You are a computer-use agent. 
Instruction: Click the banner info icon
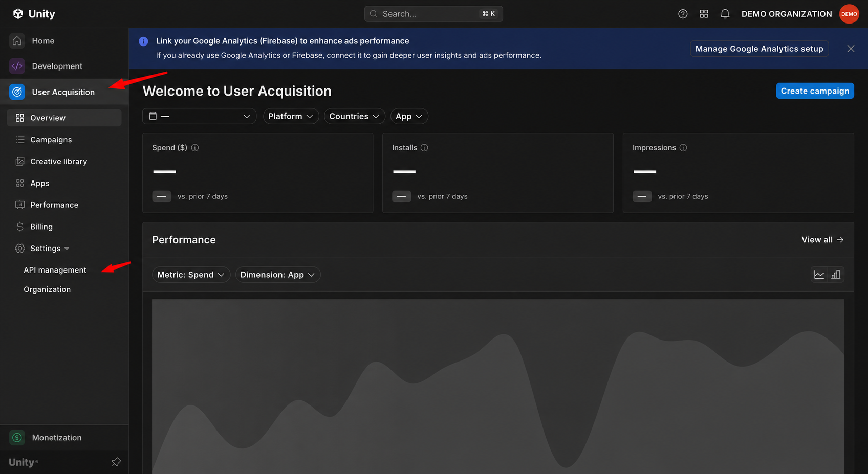pyautogui.click(x=143, y=41)
